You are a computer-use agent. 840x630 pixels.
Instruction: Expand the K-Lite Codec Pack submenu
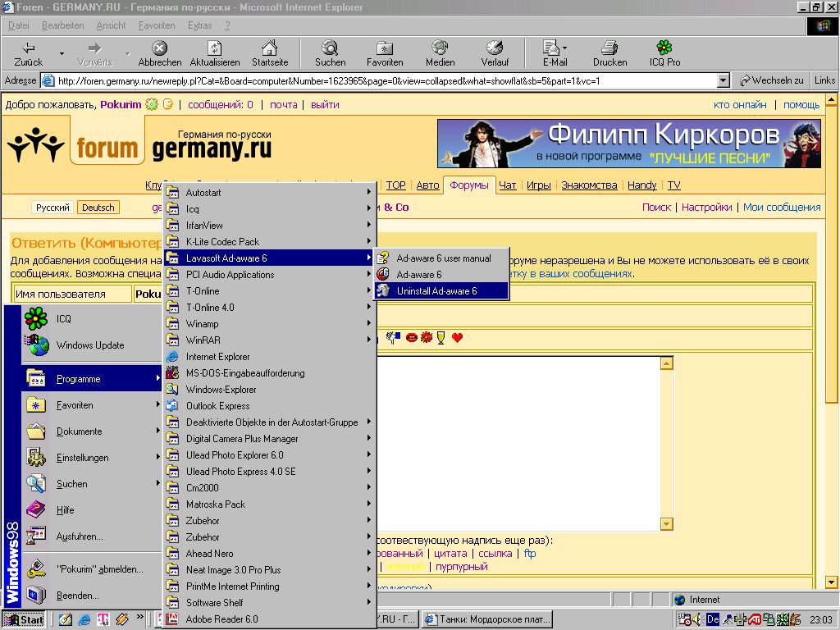pyautogui.click(x=269, y=242)
